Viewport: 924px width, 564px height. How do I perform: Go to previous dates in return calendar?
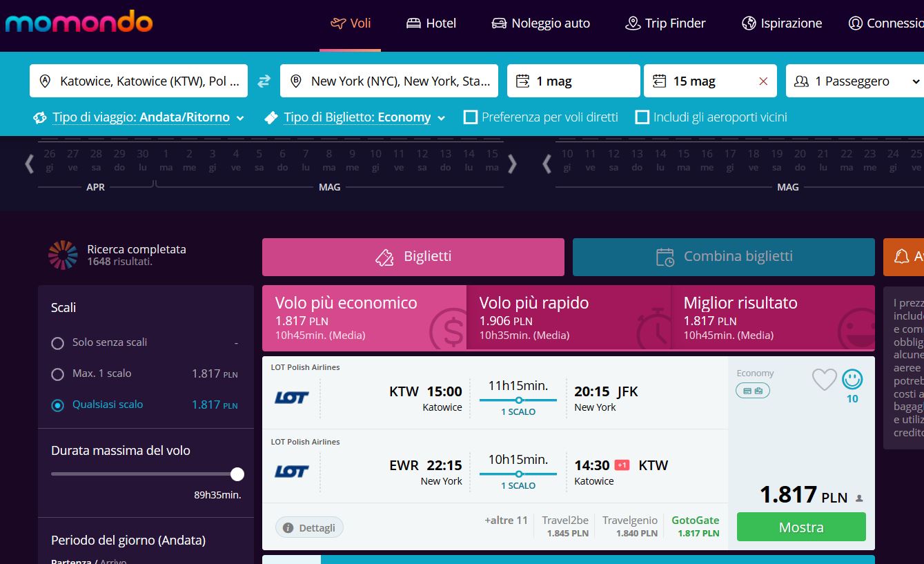coord(547,164)
